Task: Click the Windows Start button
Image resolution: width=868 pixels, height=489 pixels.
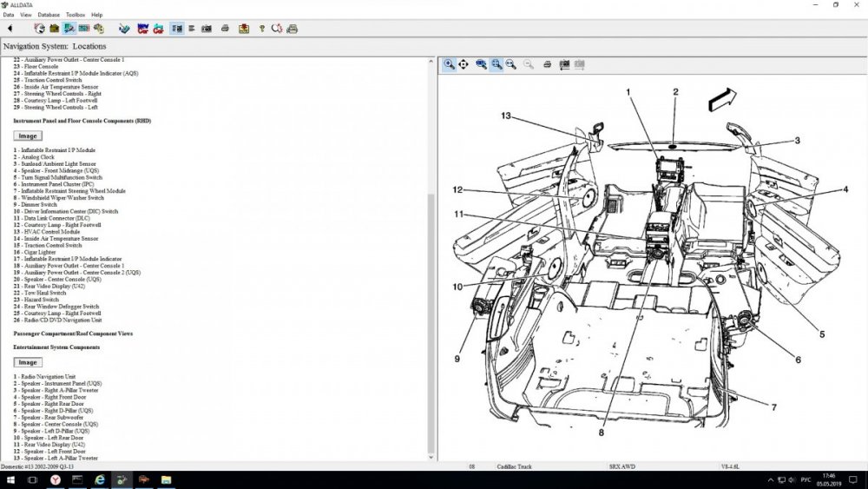Action: (x=10, y=479)
